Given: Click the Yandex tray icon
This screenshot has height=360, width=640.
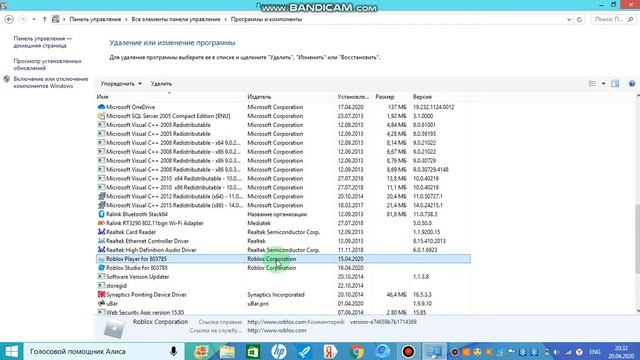Looking at the screenshot, I should (579, 352).
